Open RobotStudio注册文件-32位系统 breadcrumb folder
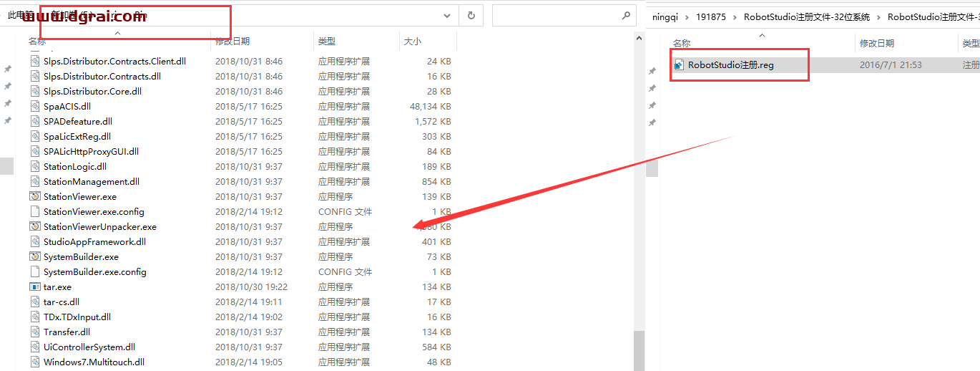This screenshot has width=980, height=371. coord(807,17)
